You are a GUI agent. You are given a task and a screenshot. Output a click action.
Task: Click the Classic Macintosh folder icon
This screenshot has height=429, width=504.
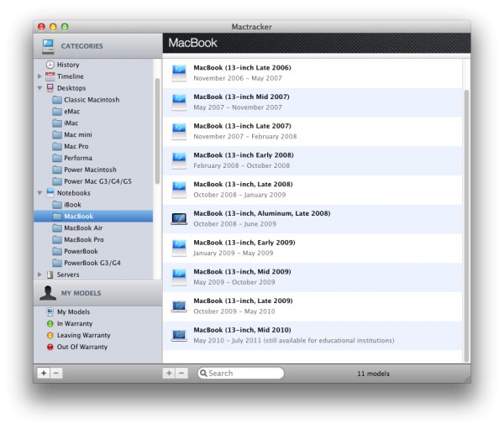pos(57,100)
